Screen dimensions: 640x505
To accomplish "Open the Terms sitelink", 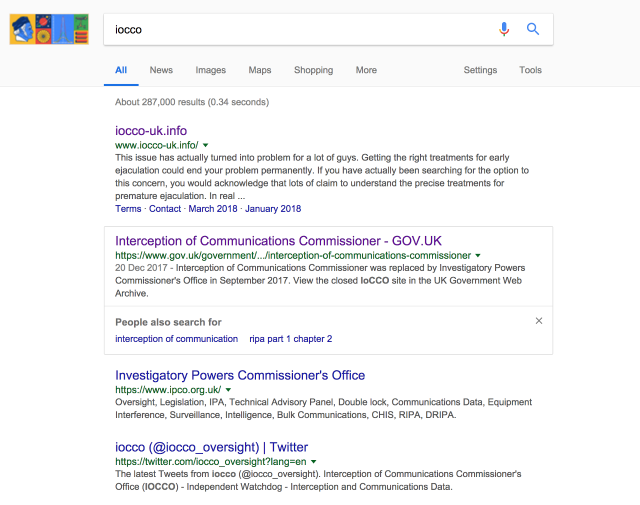I will tap(128, 209).
